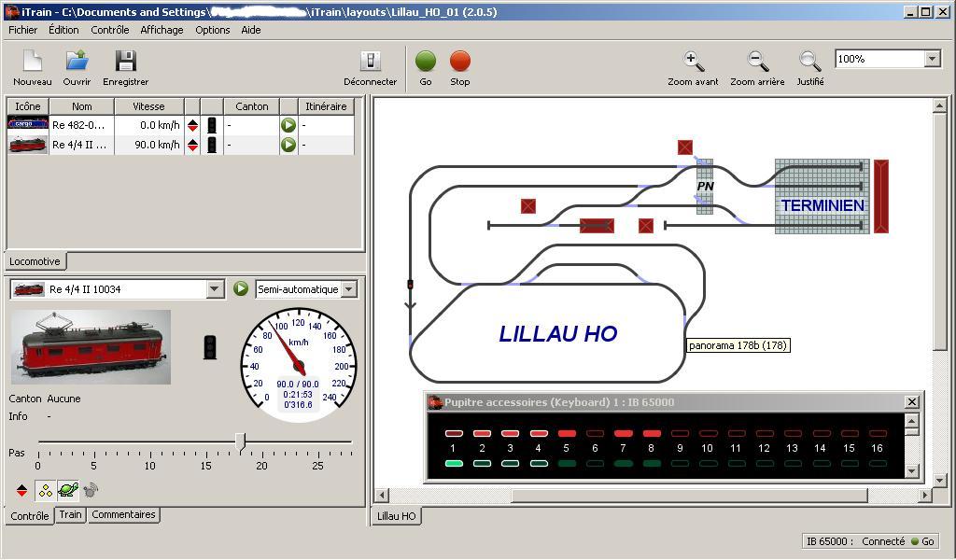Open the Fichier menu
This screenshot has width=956, height=560.
click(x=23, y=30)
